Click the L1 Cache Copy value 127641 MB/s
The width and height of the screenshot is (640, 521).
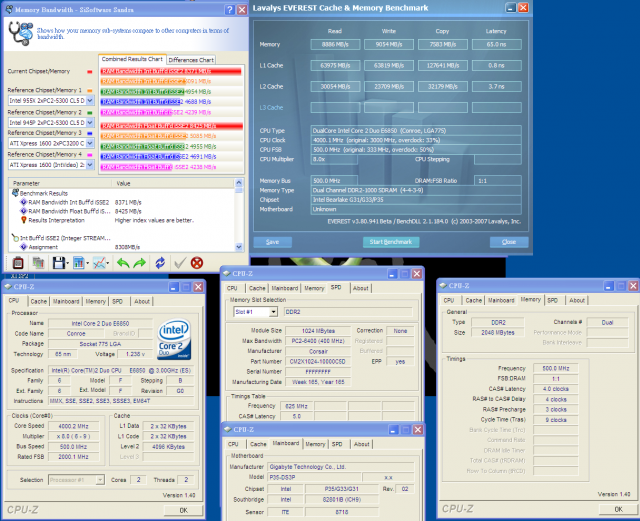click(443, 65)
